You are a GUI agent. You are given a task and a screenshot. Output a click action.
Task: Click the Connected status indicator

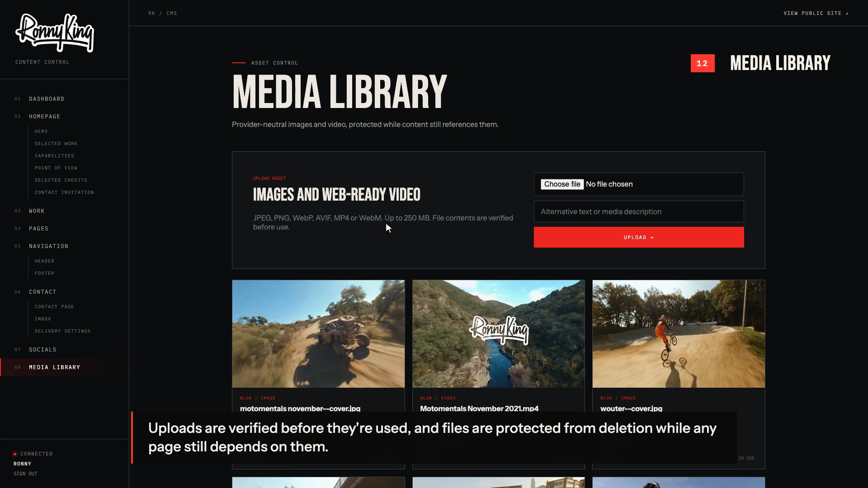pyautogui.click(x=33, y=454)
